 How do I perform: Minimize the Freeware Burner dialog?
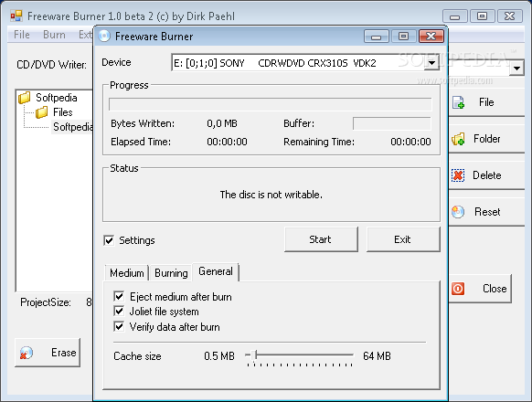[377, 36]
